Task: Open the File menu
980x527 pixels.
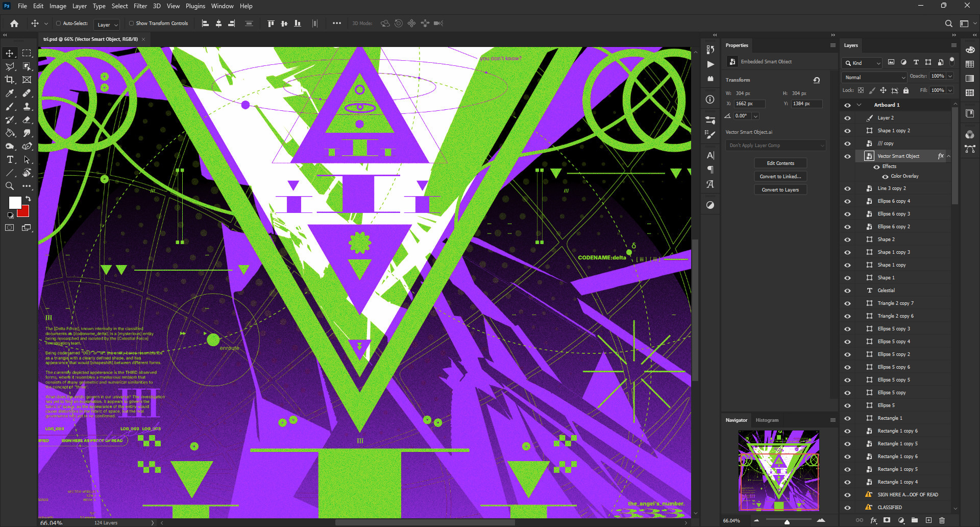Action: pyautogui.click(x=22, y=6)
